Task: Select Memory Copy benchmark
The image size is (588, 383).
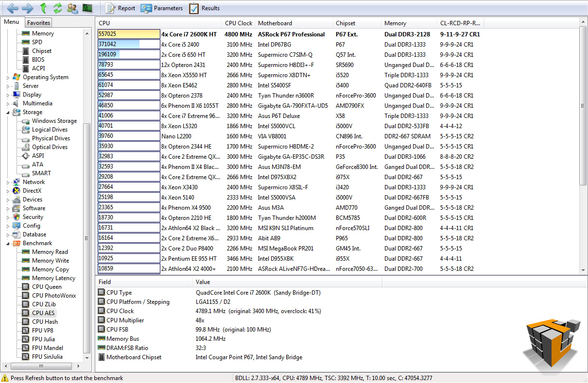Action: pyautogui.click(x=51, y=269)
